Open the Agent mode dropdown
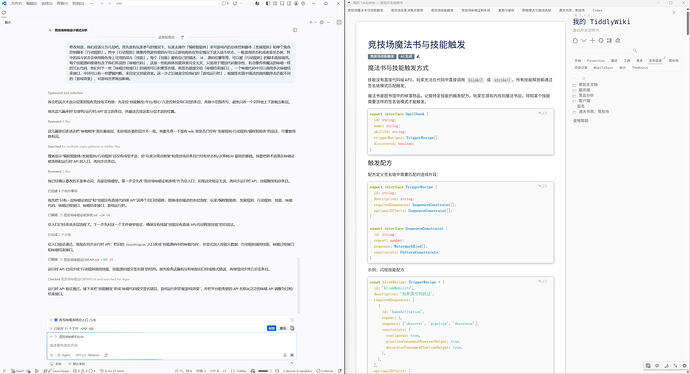 pyautogui.click(x=64, y=355)
